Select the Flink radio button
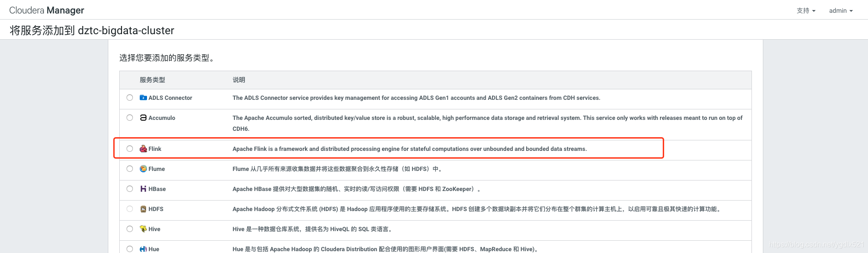Screen dimensions: 868x253 pyautogui.click(x=130, y=149)
